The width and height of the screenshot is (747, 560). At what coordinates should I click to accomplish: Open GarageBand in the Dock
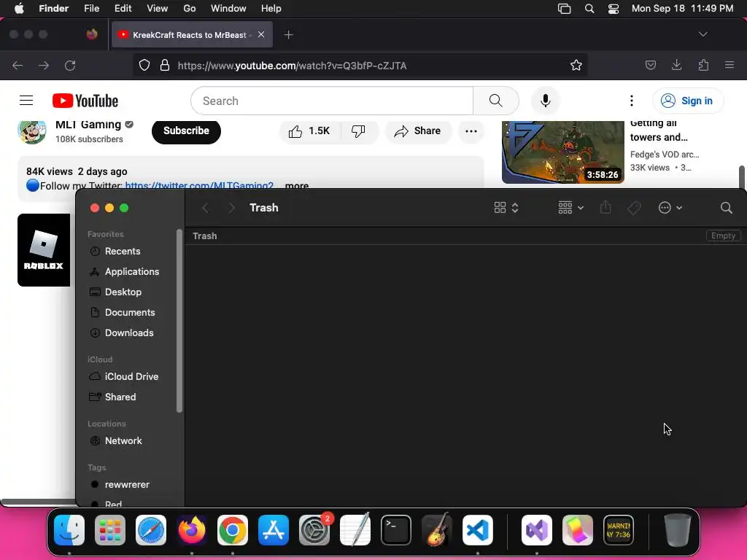[x=437, y=530]
